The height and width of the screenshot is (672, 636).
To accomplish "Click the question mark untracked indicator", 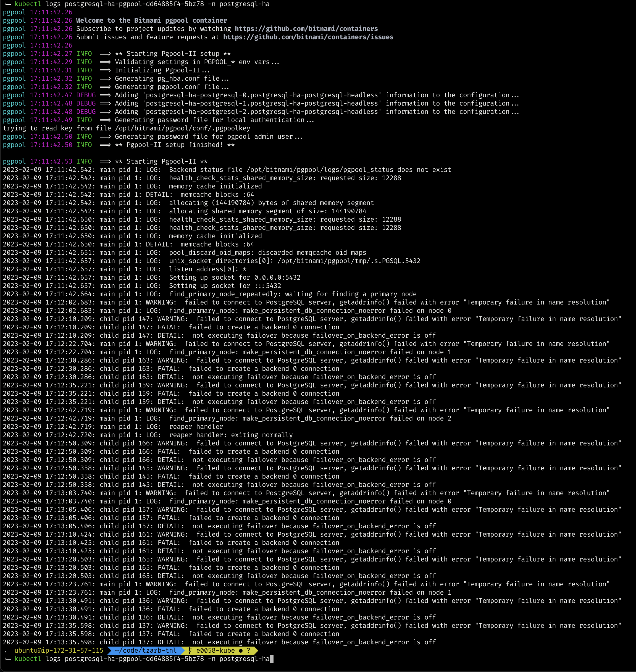I will pos(248,650).
